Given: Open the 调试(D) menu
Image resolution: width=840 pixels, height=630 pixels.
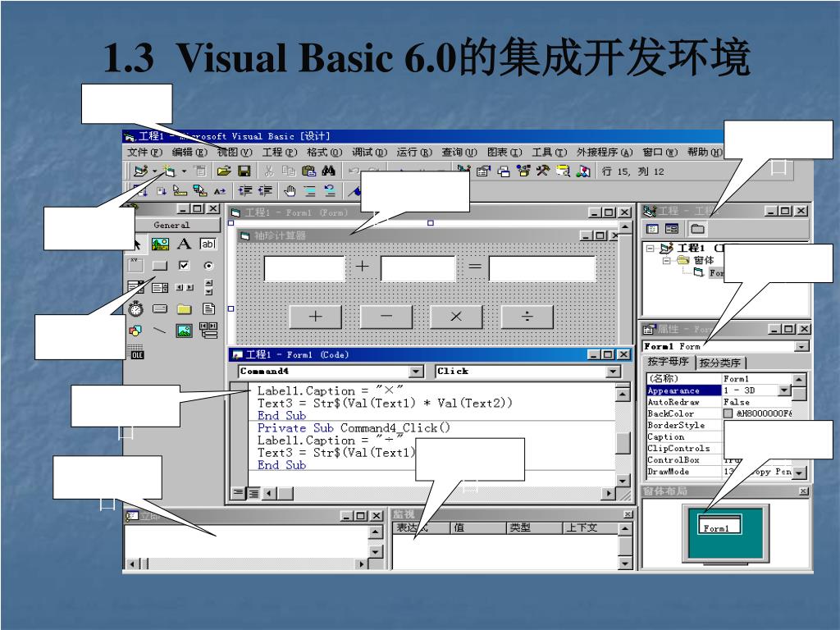Looking at the screenshot, I should point(370,152).
